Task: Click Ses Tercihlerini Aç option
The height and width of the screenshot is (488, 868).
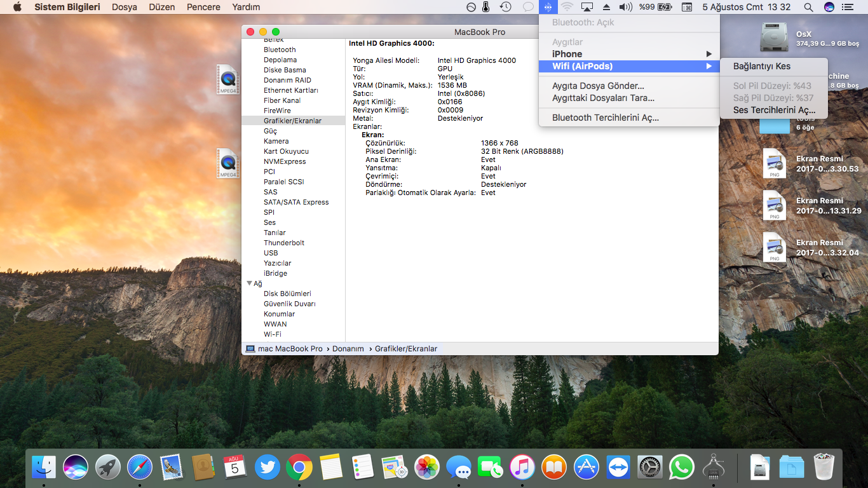Action: (774, 110)
